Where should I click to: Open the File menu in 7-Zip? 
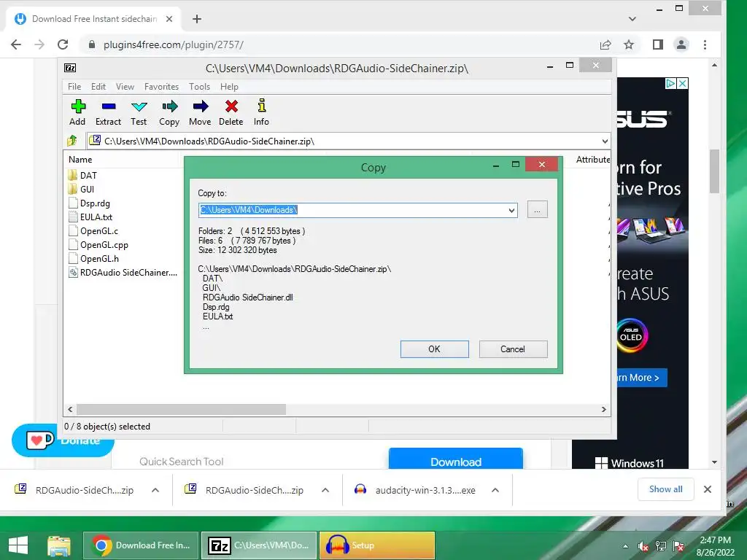coord(74,87)
